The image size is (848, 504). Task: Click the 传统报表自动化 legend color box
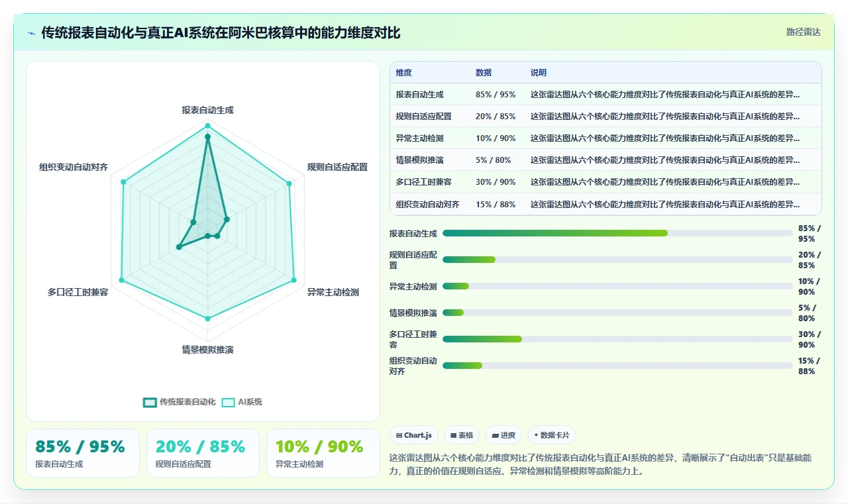coord(150,402)
